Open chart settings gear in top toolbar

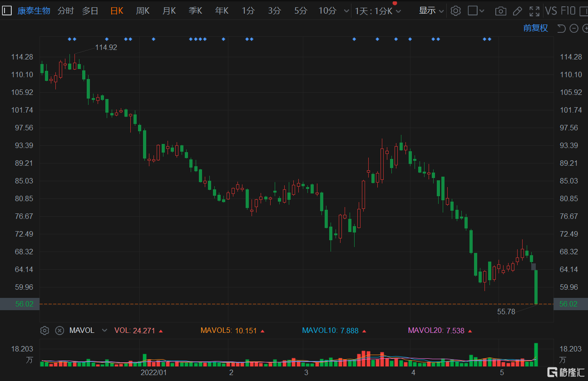[x=455, y=10]
